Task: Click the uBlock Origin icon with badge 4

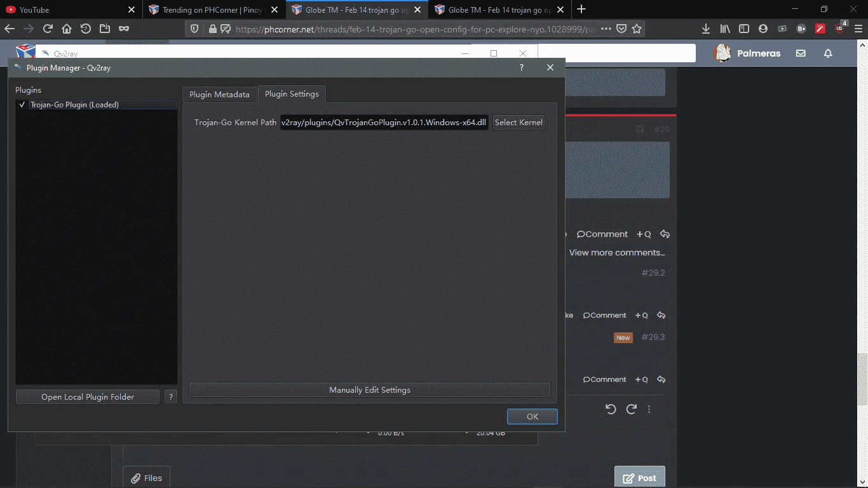Action: (x=840, y=28)
